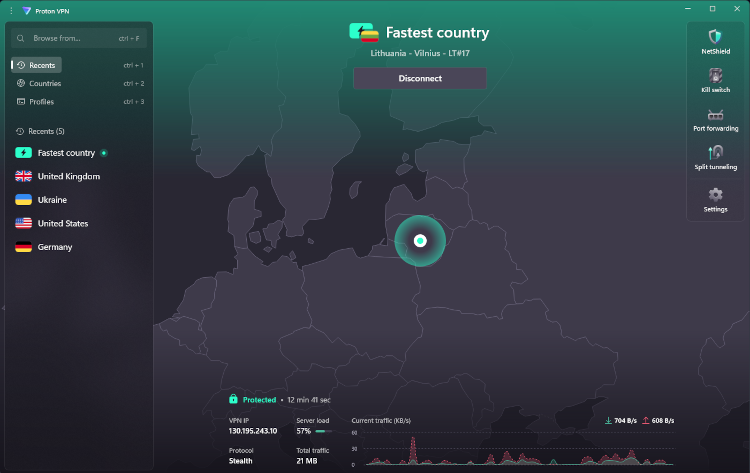This screenshot has width=750, height=473.
Task: Open the NetShield shield icon
Action: 715,36
